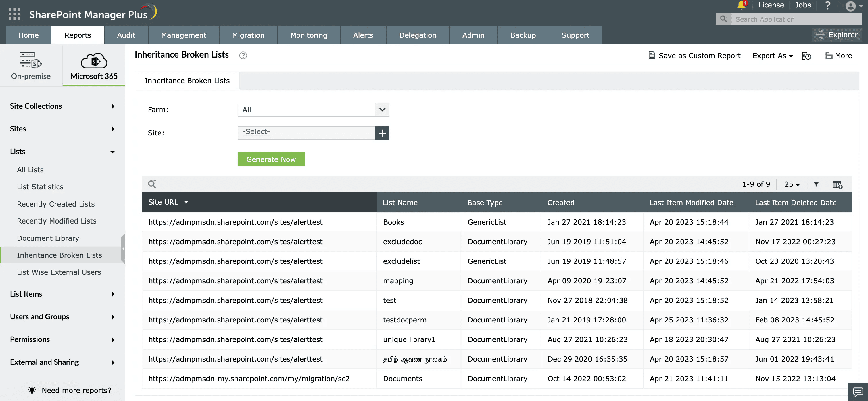Open the Admin tab
The width and height of the screenshot is (868, 401).
[x=473, y=35]
